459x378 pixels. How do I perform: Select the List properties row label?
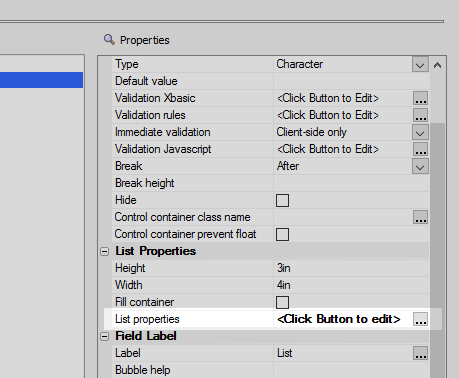(x=147, y=319)
